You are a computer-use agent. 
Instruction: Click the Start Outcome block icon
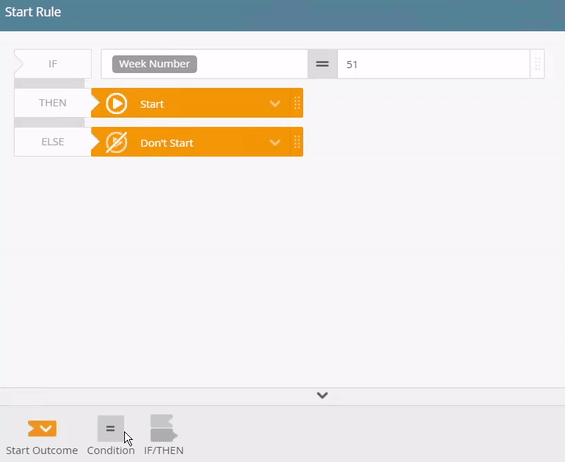point(42,428)
